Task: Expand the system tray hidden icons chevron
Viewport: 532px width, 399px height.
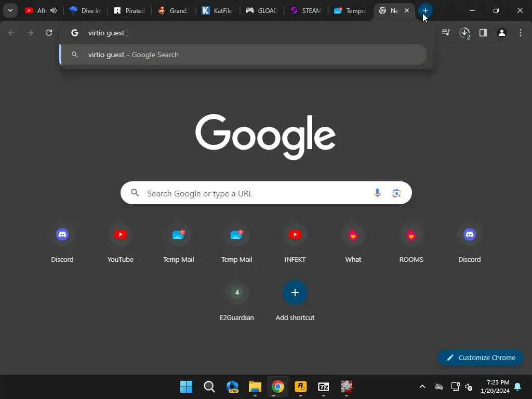Action: (422, 387)
